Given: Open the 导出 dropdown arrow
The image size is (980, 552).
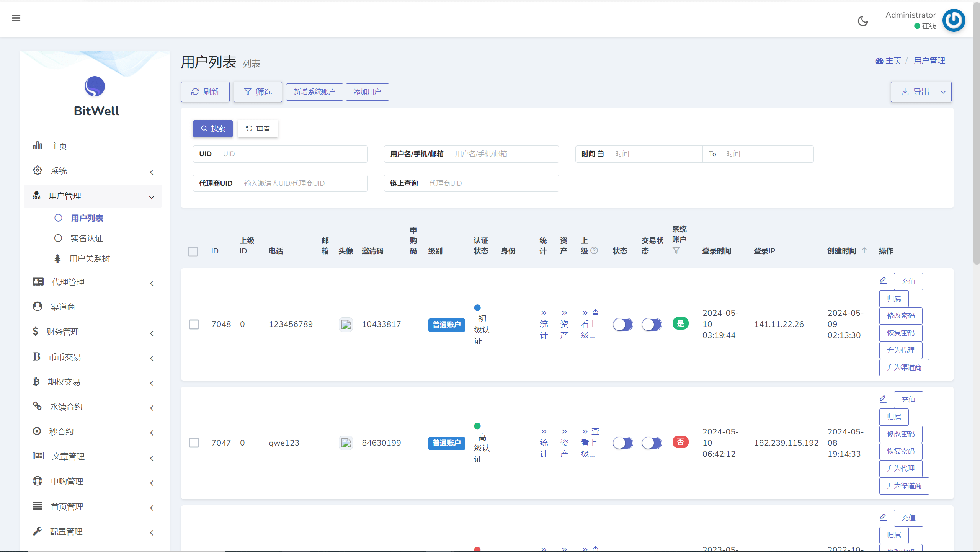Looking at the screenshot, I should [x=943, y=92].
